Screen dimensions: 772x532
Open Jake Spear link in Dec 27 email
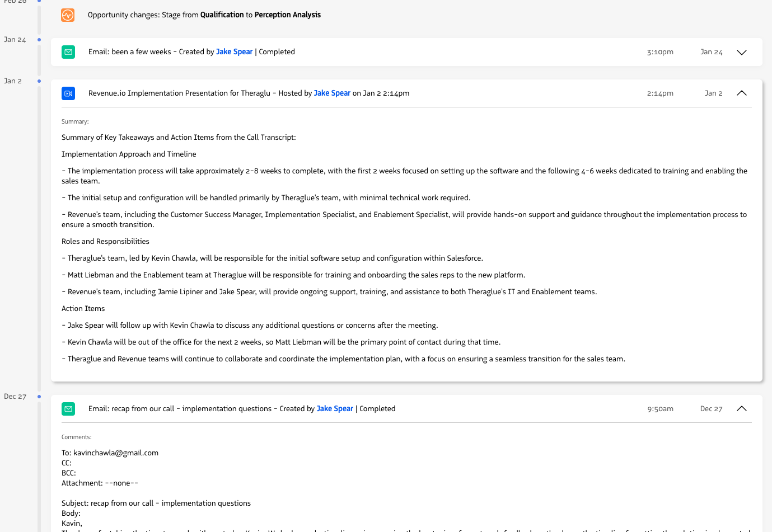click(x=335, y=409)
